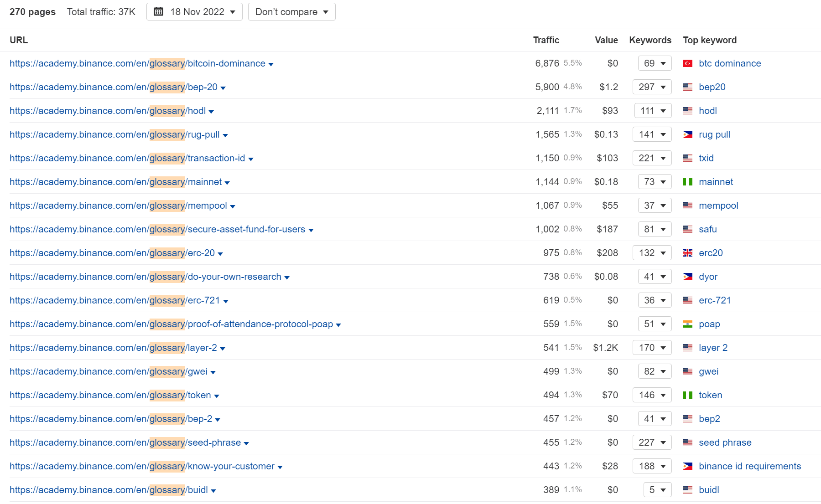This screenshot has height=504, width=821.
Task: Sort by the Traffic column header
Action: coord(546,40)
